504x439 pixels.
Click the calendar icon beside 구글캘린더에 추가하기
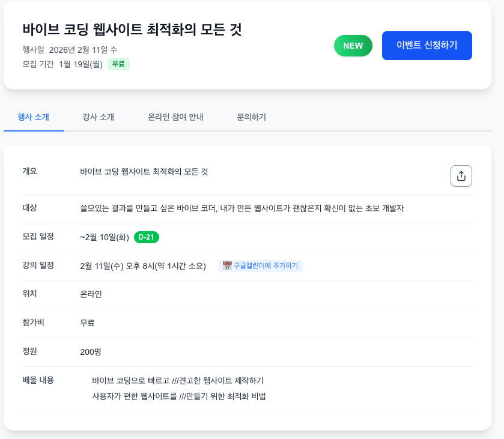[x=227, y=265]
